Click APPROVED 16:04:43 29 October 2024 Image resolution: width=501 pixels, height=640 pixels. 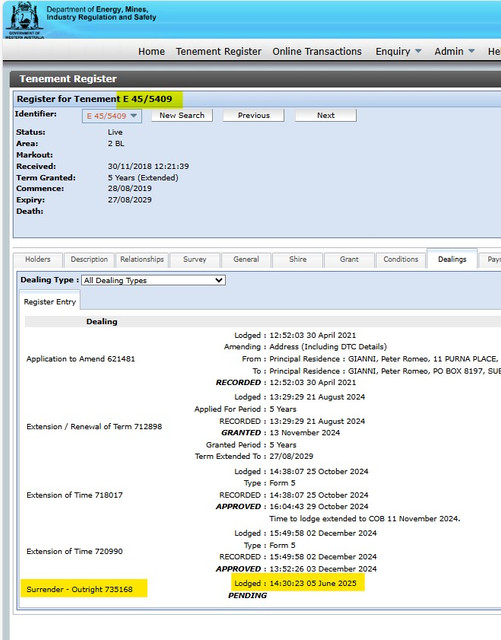(292, 507)
